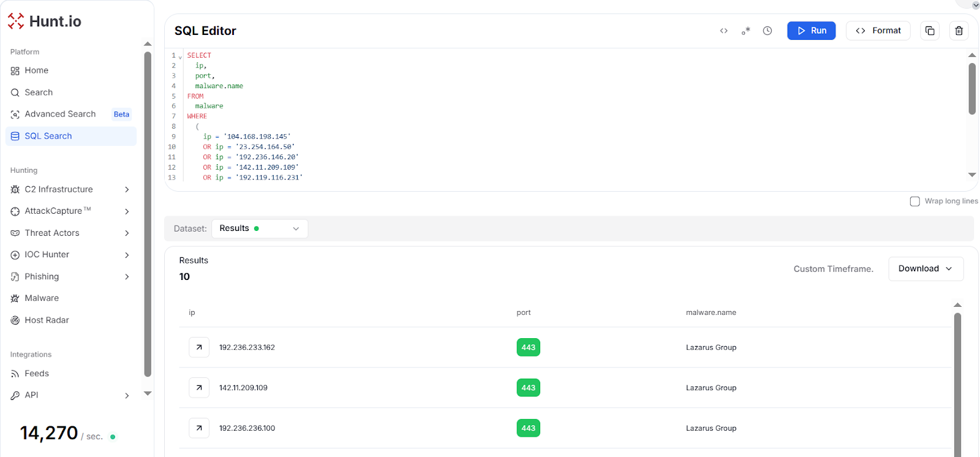Click the API key icon
This screenshot has width=980, height=457.
pyautogui.click(x=15, y=396)
